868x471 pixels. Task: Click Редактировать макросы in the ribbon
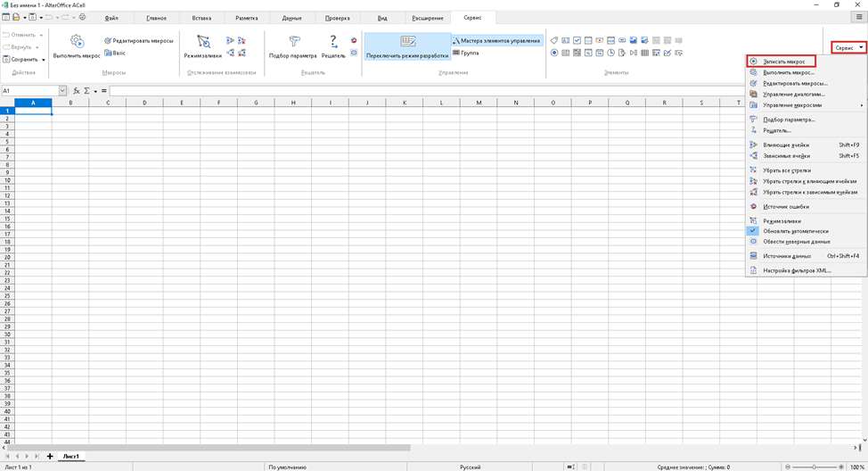[x=139, y=40]
